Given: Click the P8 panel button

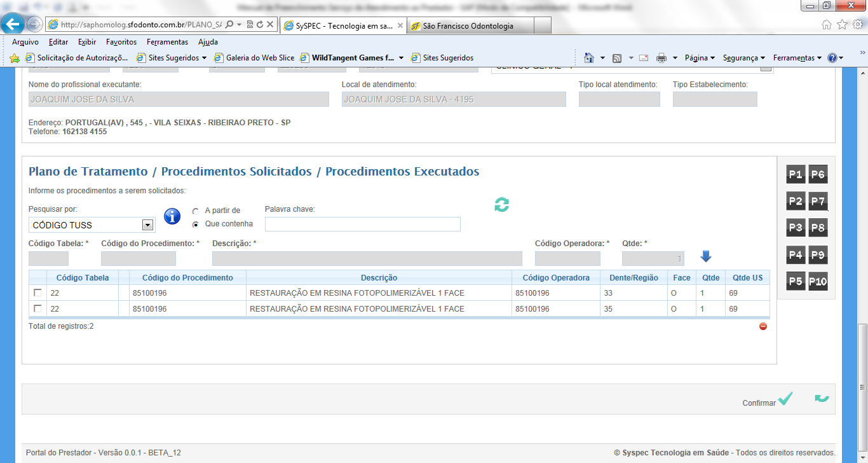Looking at the screenshot, I should point(818,228).
